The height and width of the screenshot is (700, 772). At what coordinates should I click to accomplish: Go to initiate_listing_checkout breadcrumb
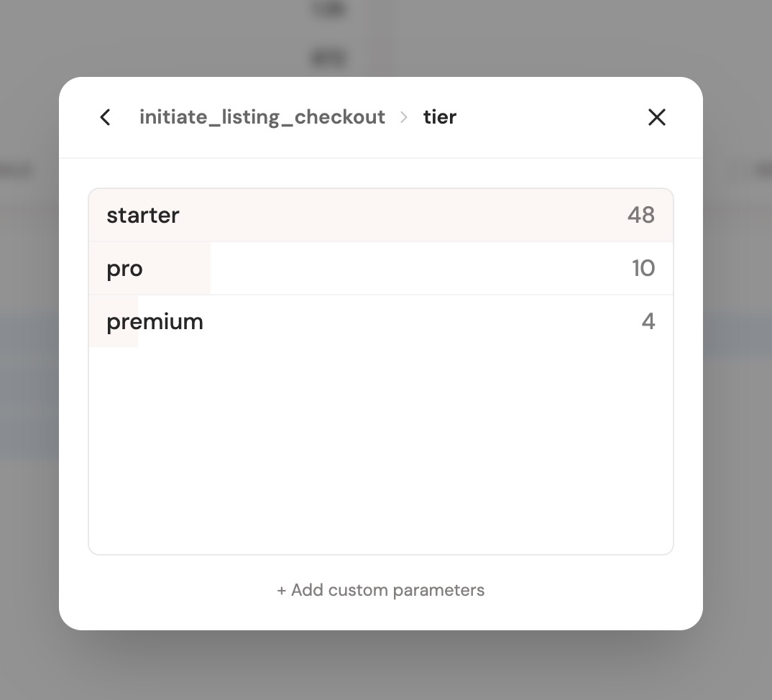(x=262, y=117)
